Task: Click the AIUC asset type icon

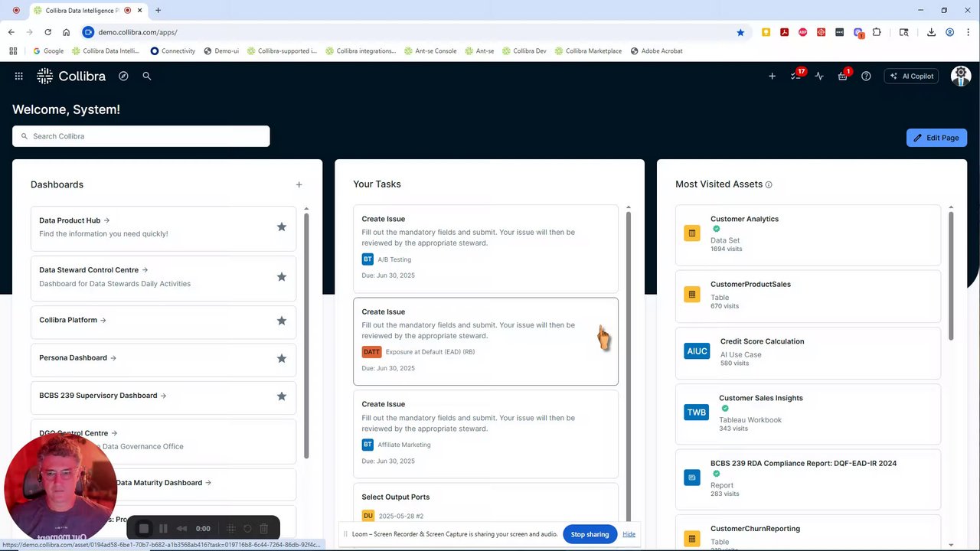Action: [697, 351]
